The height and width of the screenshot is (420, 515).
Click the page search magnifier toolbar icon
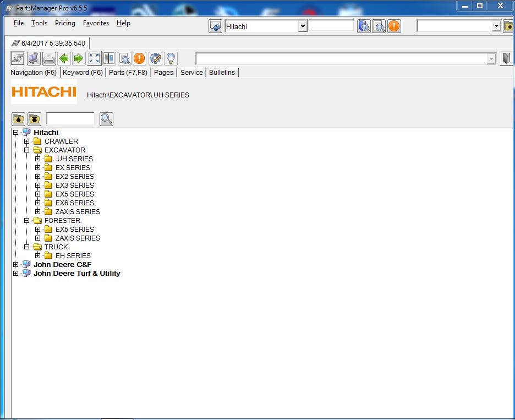coord(124,58)
